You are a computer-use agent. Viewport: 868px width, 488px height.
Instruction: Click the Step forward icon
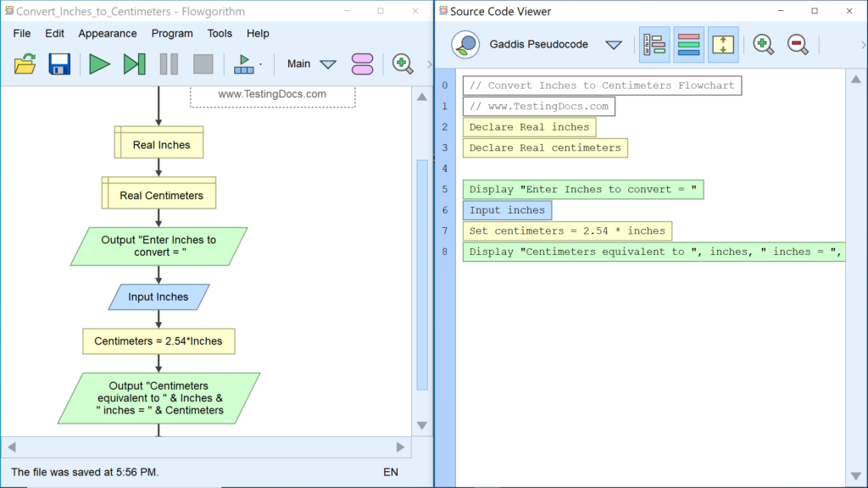tap(134, 64)
